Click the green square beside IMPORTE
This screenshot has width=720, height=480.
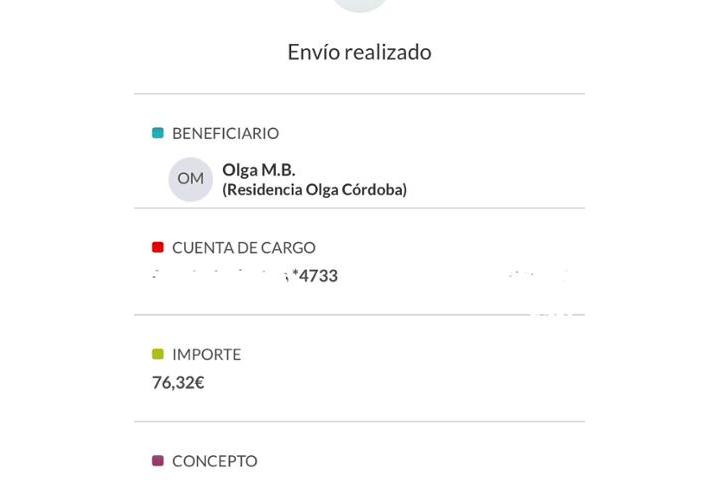[158, 354]
